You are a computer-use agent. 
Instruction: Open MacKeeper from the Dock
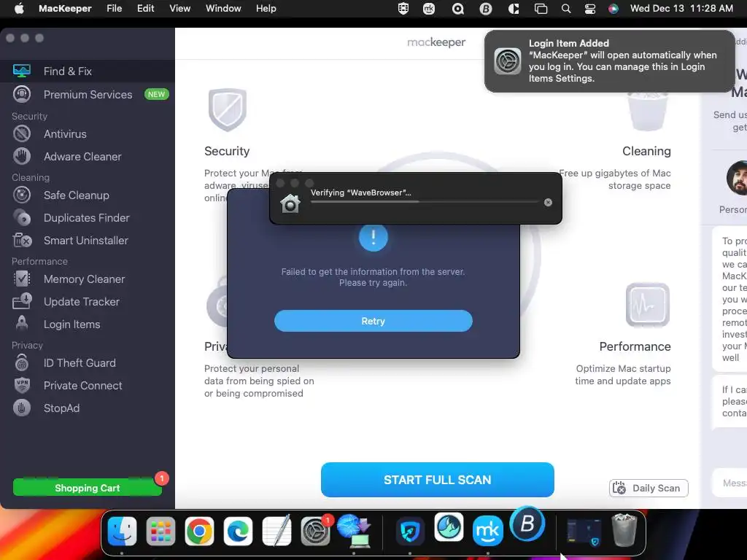click(487, 531)
